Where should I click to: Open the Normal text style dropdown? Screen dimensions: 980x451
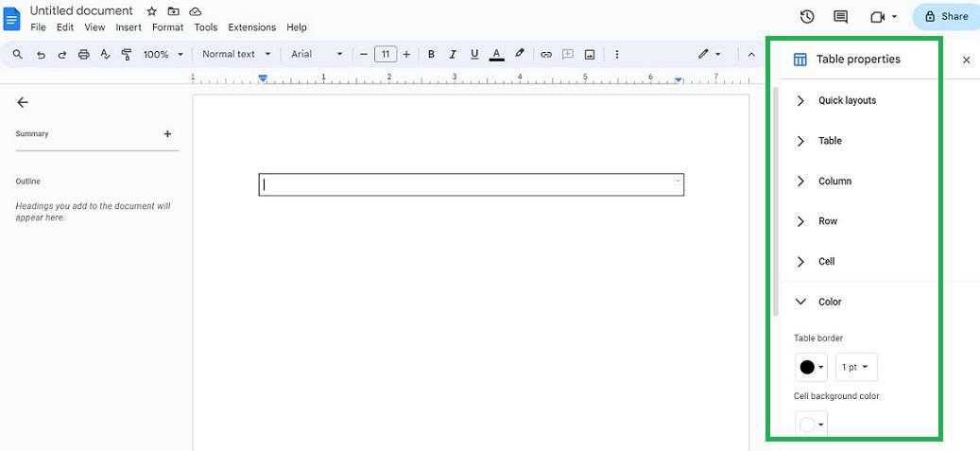click(x=236, y=55)
